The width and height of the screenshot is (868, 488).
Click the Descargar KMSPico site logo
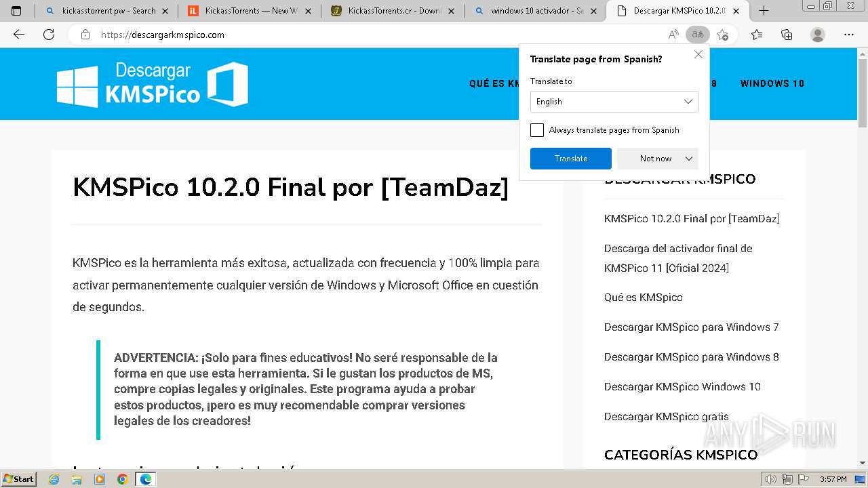[153, 84]
